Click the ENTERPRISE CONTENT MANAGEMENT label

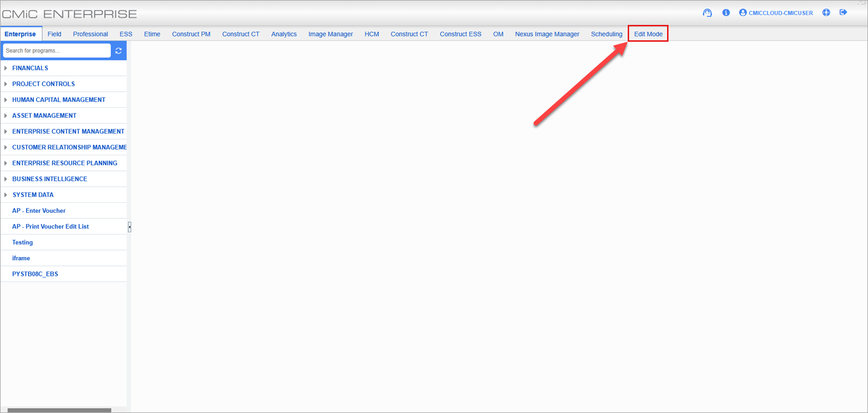[x=69, y=132]
